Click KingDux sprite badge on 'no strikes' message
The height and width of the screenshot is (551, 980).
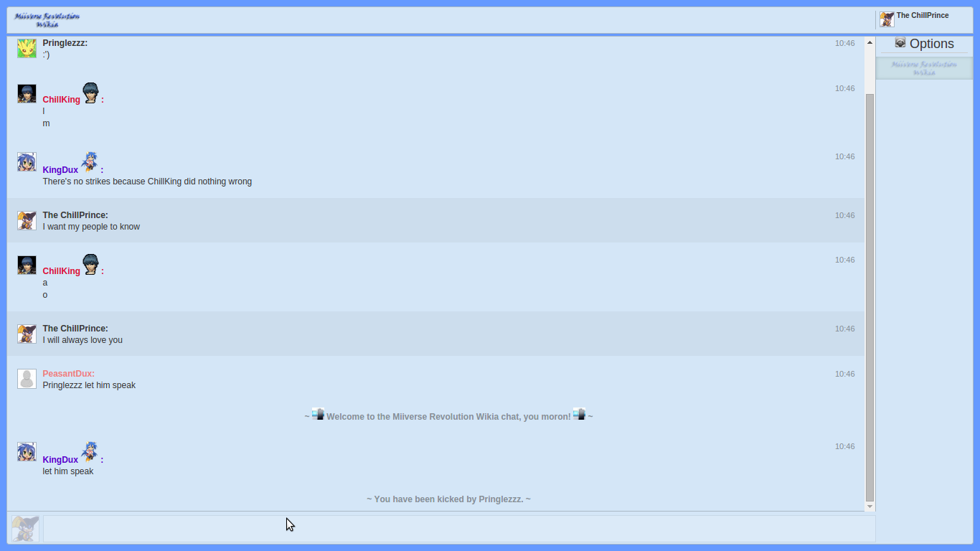click(90, 162)
